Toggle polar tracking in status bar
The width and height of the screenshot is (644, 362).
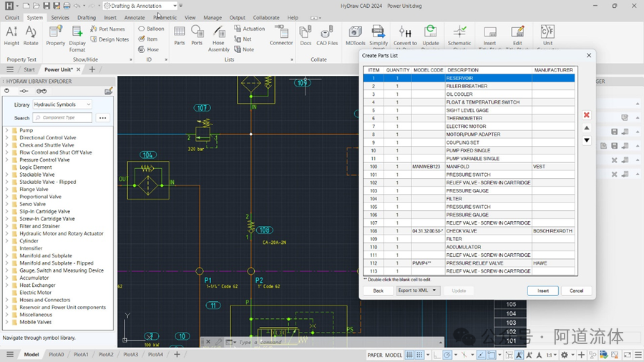point(448,355)
